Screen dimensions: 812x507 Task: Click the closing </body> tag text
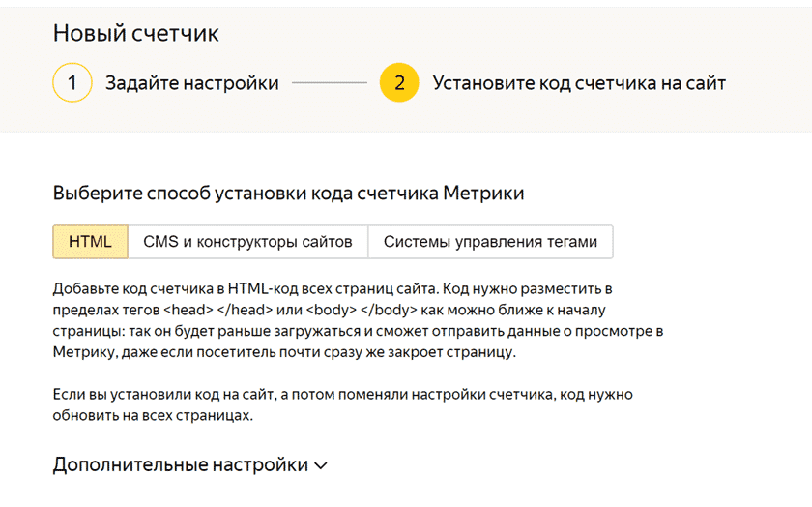(x=389, y=310)
